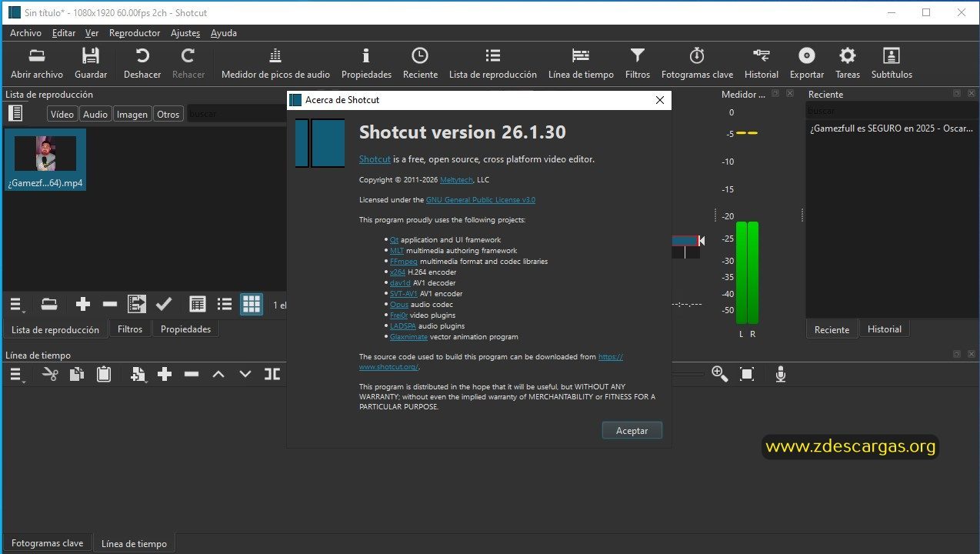Screen dimensions: 980x554
Task: Switch playlist to details view
Action: click(198, 304)
